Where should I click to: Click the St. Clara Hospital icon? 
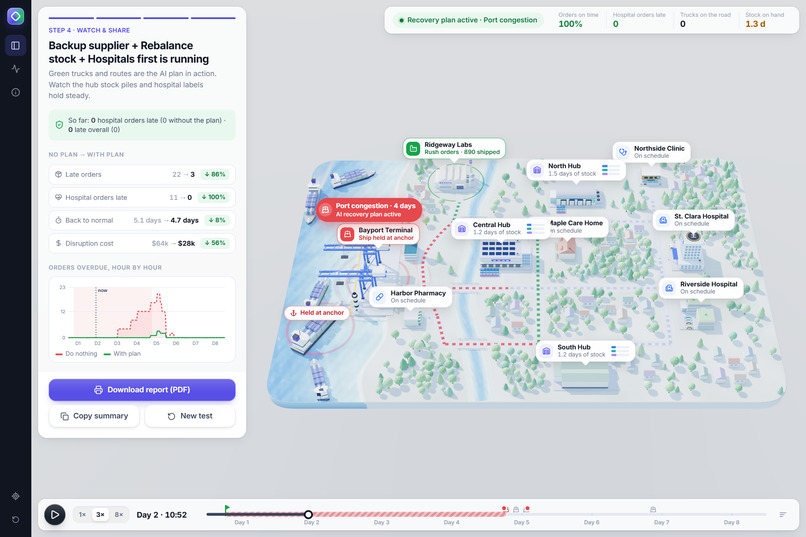(663, 220)
